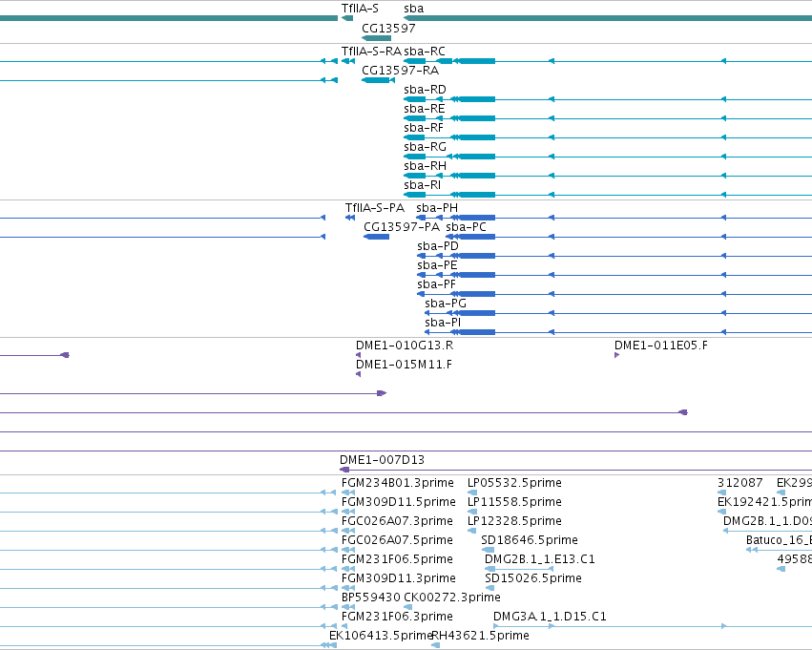
Task: Click the CG13597-PA coding block
Action: tap(377, 237)
